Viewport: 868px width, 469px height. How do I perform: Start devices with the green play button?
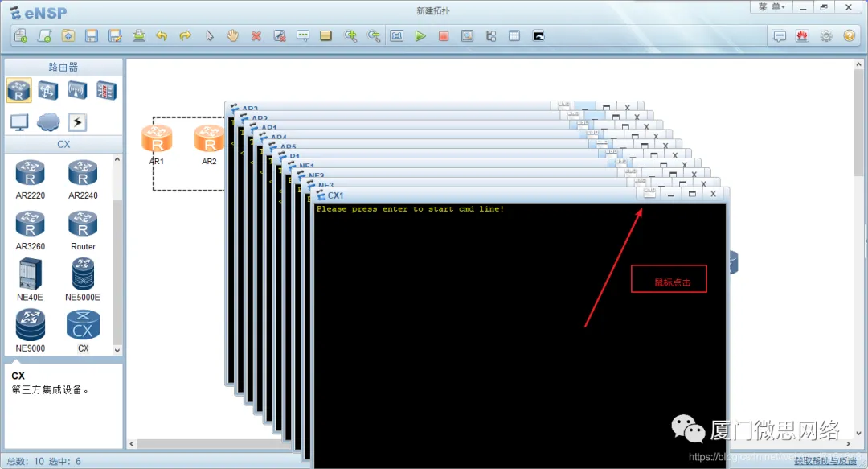[420, 36]
